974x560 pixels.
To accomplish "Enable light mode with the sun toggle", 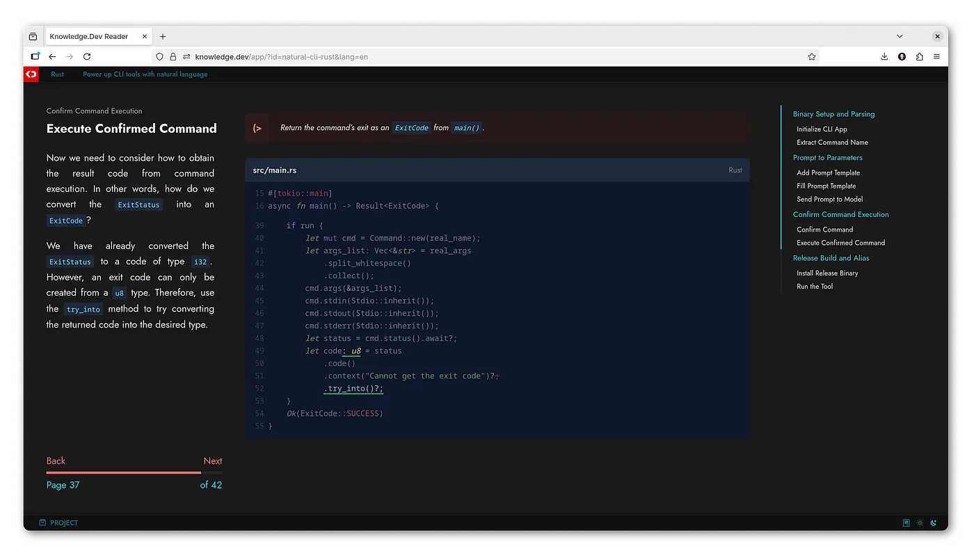I will click(920, 522).
